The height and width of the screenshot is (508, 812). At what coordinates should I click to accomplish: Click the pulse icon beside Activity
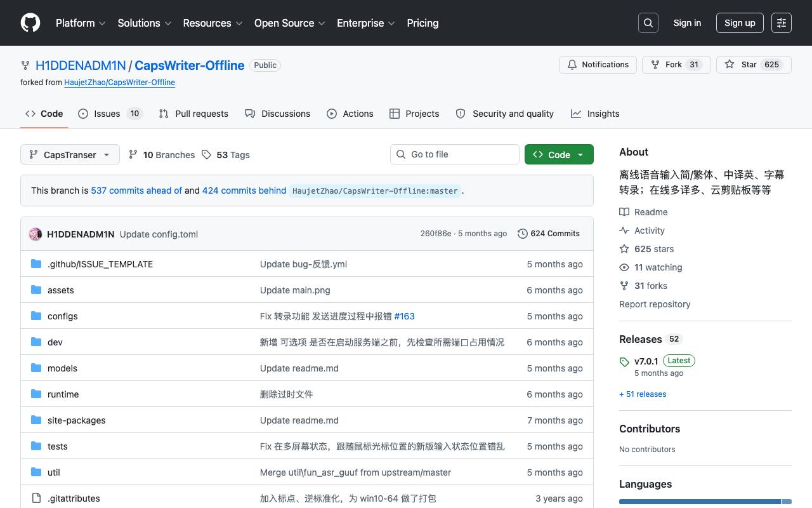pos(624,231)
